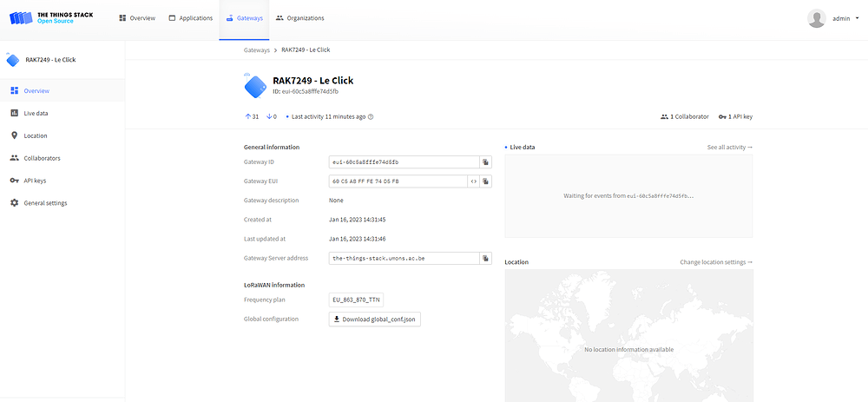Open the top Overview tab
This screenshot has width=868, height=402.
click(x=137, y=18)
